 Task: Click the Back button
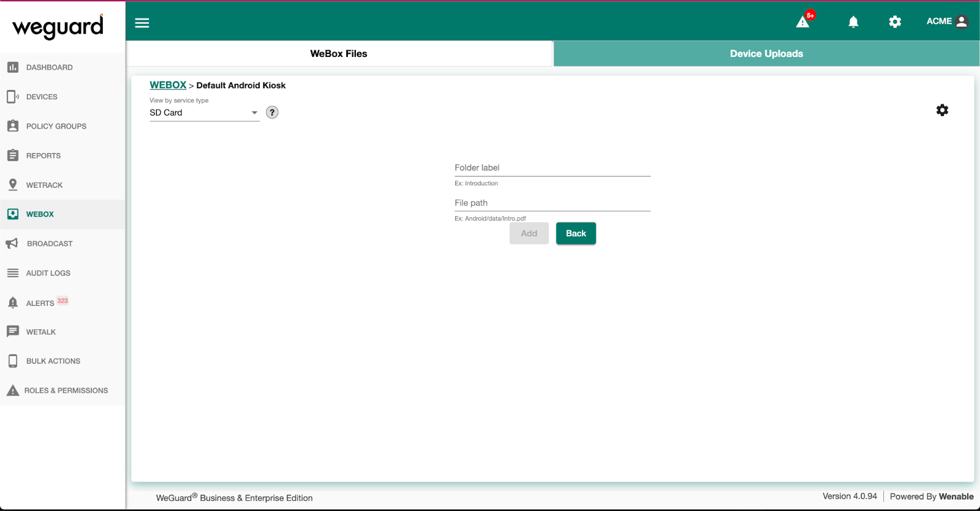tap(576, 233)
